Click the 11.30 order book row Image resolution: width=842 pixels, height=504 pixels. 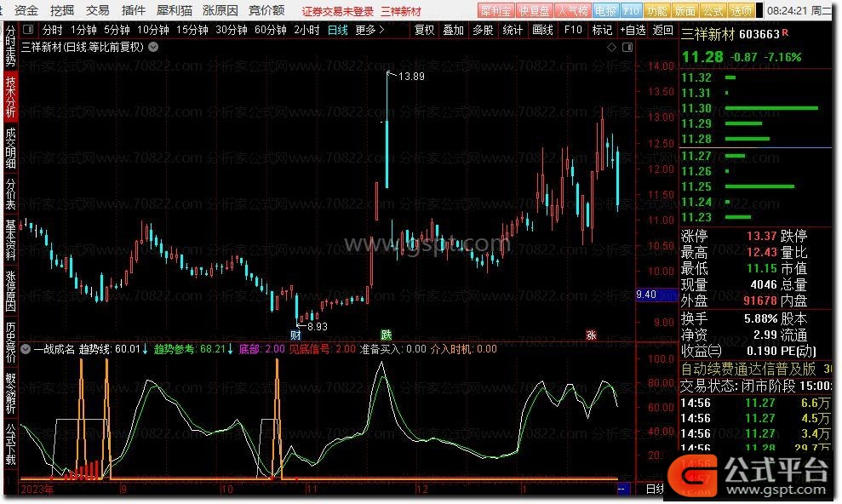coord(755,108)
